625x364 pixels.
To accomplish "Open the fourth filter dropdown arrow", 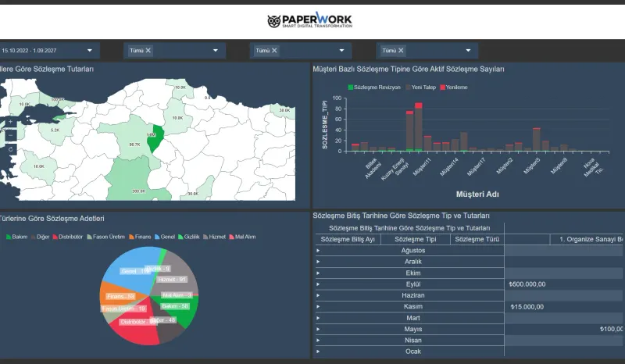I will click(x=468, y=51).
